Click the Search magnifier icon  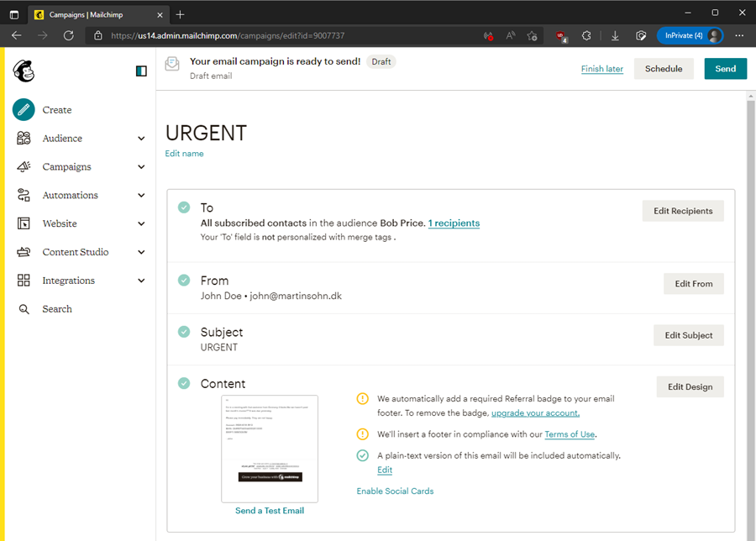click(x=24, y=309)
